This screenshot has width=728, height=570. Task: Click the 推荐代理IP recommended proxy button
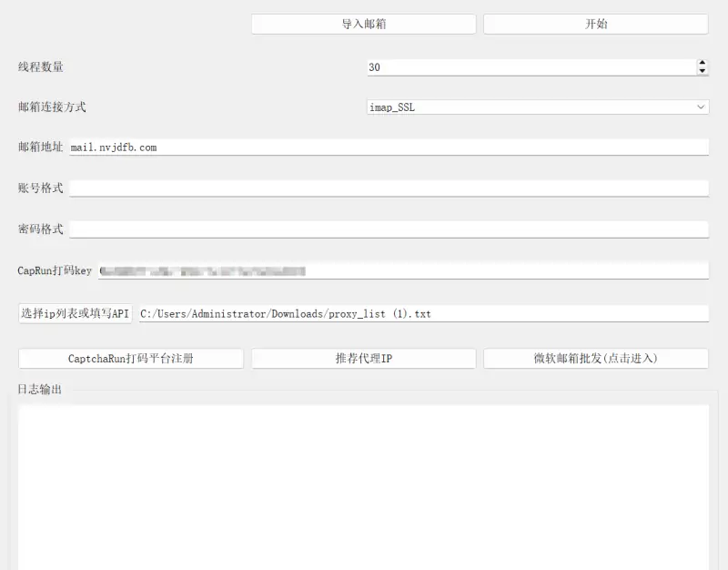coord(363,358)
